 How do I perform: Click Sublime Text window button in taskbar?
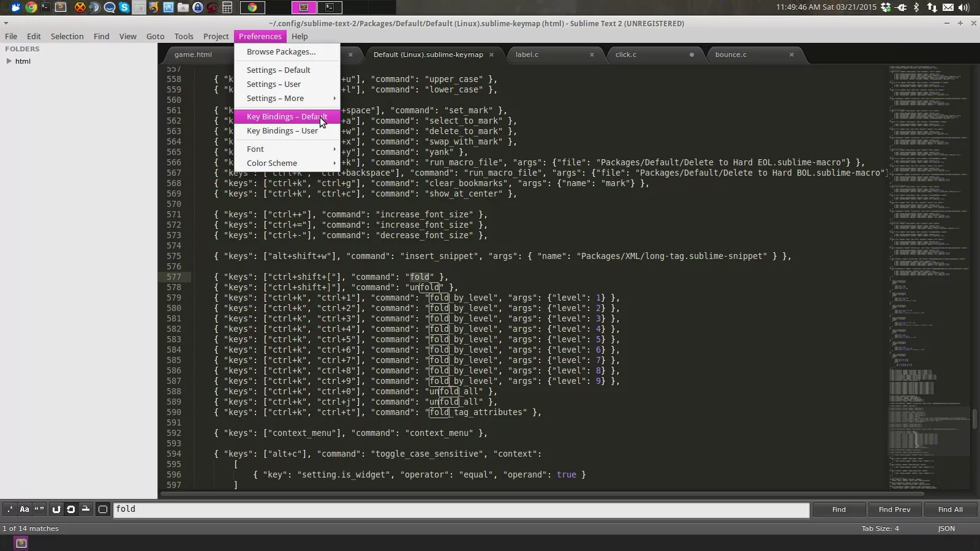click(304, 7)
